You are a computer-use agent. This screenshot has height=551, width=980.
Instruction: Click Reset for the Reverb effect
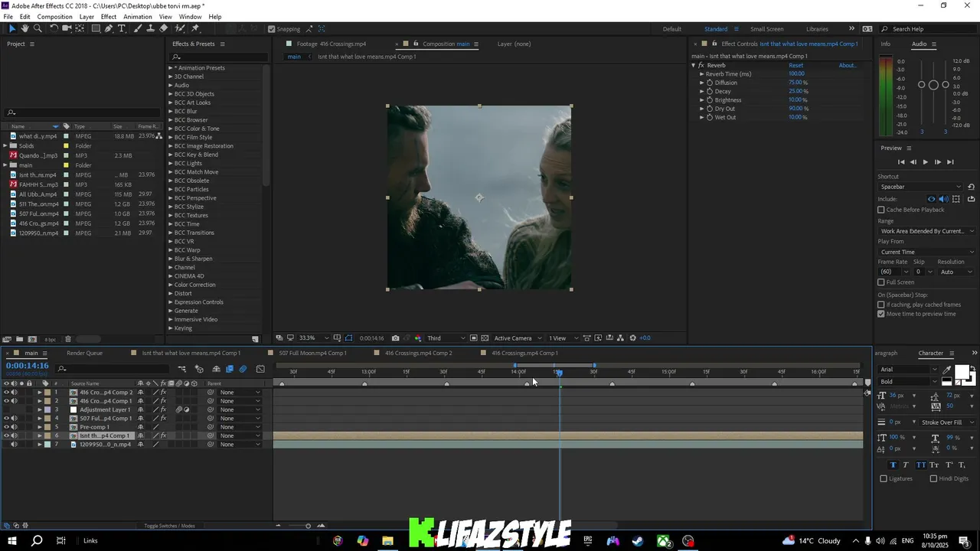click(796, 65)
